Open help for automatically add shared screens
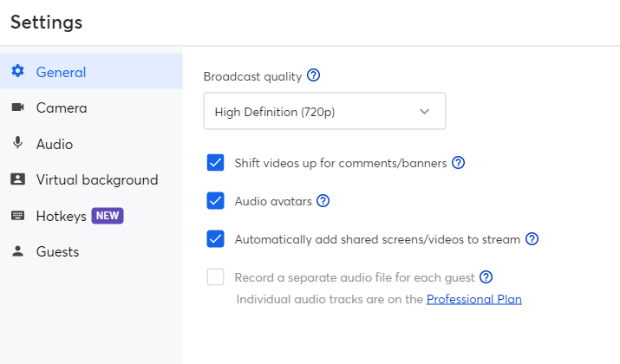Screen dimensions: 620x364 coord(532,238)
